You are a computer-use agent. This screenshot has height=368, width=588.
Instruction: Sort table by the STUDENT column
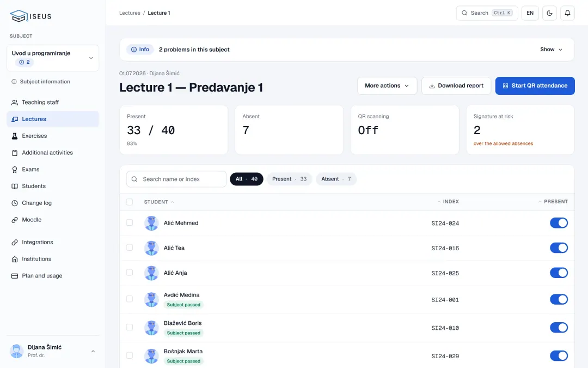coord(159,202)
